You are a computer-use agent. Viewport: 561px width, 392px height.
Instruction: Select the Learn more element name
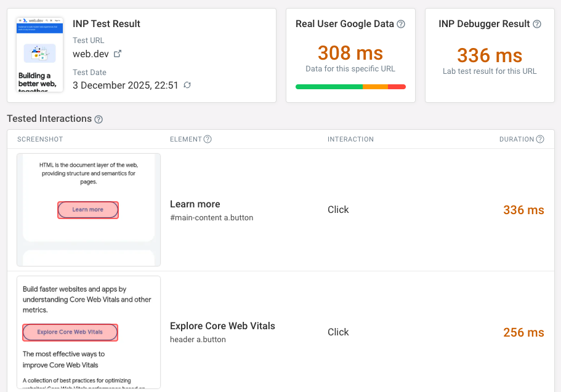click(x=195, y=204)
